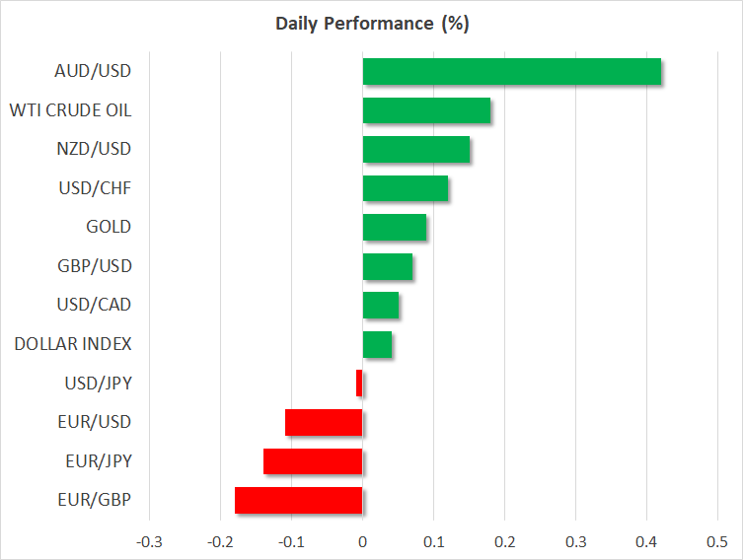This screenshot has width=743, height=560.
Task: Click the AUD/USD category label
Action: 94,71
